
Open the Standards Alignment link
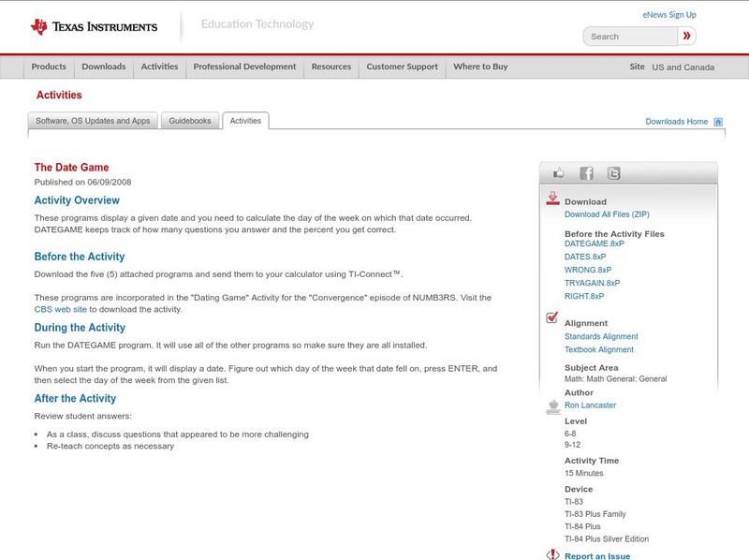[602, 335]
